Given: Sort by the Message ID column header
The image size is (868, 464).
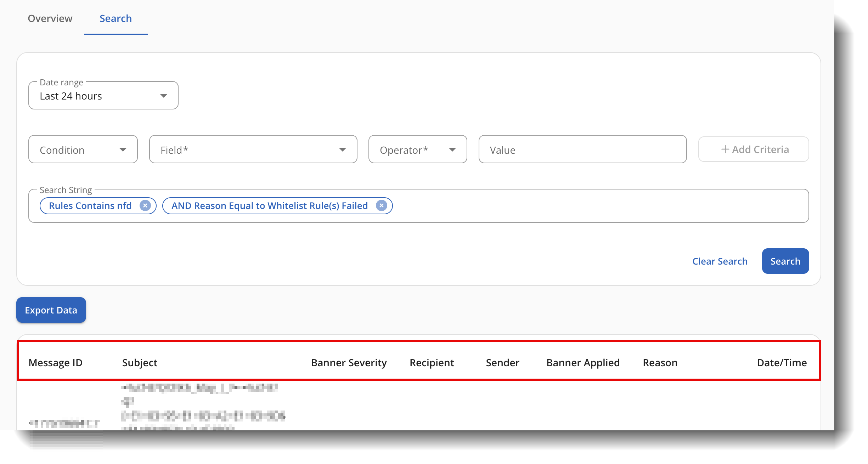Looking at the screenshot, I should (x=56, y=363).
